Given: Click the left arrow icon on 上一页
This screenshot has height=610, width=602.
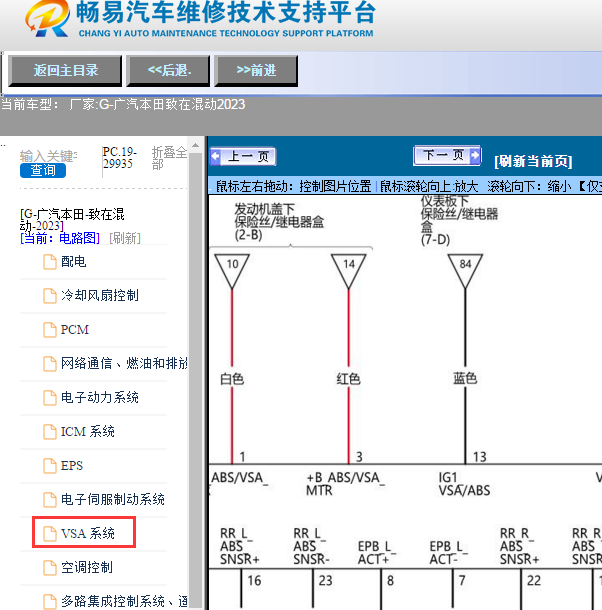Looking at the screenshot, I should click(216, 156).
